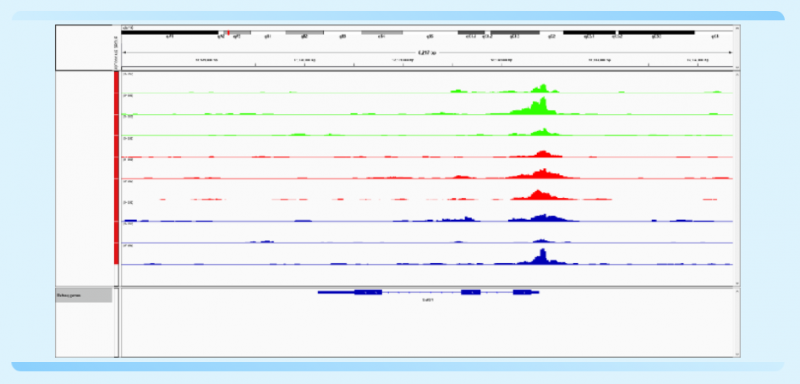Viewport: 800px width, 384px height.
Task: Click the data panel vertical scrollbar up arrow
Action: tap(737, 75)
